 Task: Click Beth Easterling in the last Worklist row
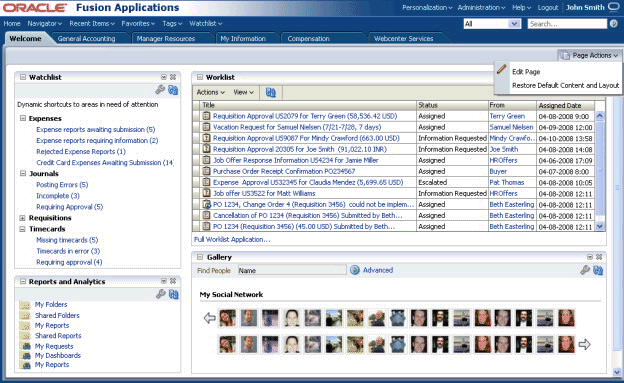[511, 226]
